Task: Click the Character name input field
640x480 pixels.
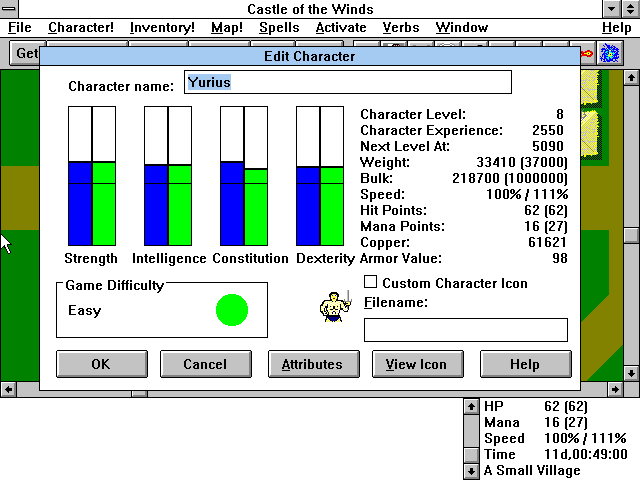Action: tap(348, 82)
